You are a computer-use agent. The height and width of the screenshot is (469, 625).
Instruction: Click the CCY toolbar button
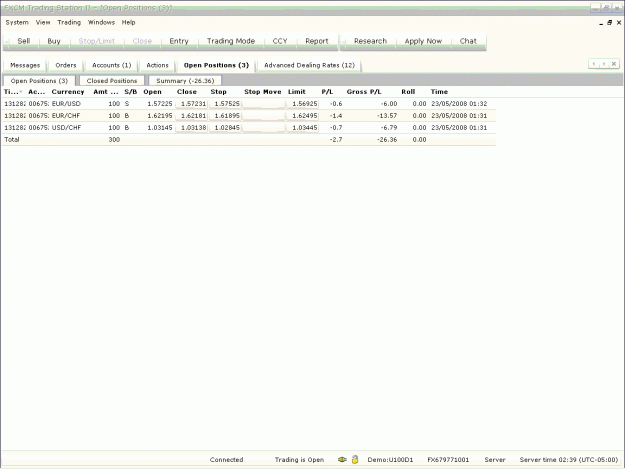[280, 41]
